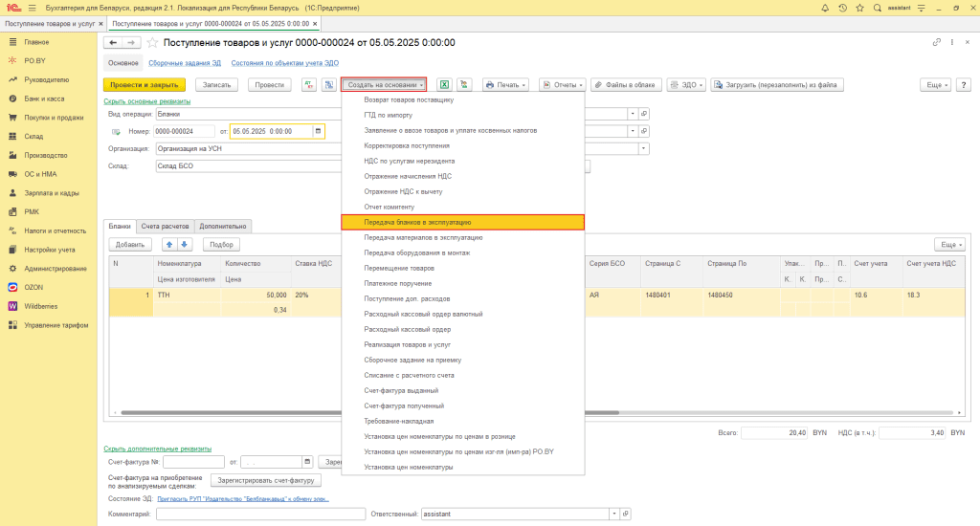This screenshot has width=980, height=526.
Task: Click the Подбор button
Action: [221, 244]
